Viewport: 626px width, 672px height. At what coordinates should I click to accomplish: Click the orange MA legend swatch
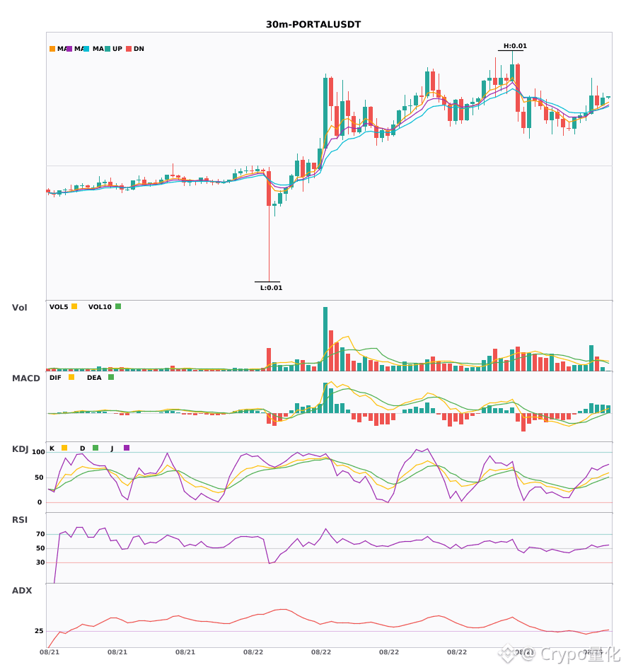(x=52, y=49)
